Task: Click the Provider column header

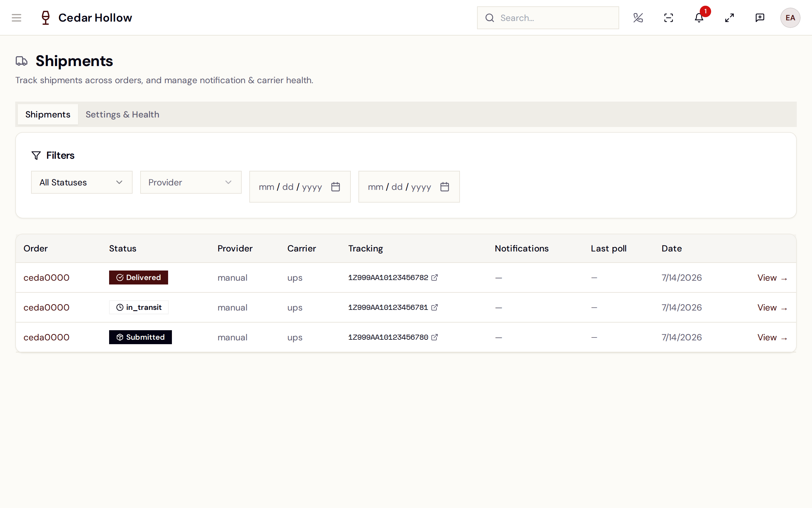Action: point(235,249)
